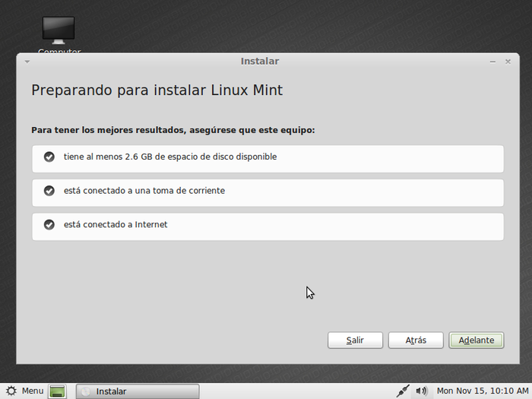Go back with the Atrás button
This screenshot has width=532, height=399.
(416, 340)
